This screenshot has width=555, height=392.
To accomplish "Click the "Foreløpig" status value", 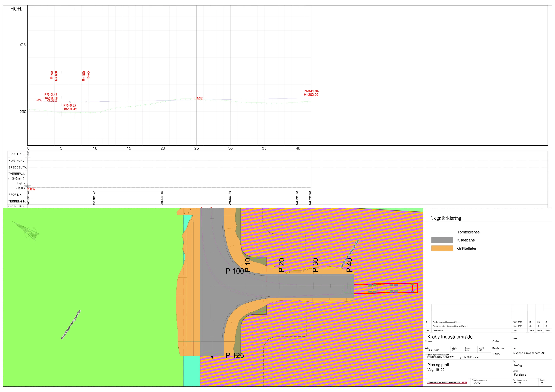I will (520, 375).
